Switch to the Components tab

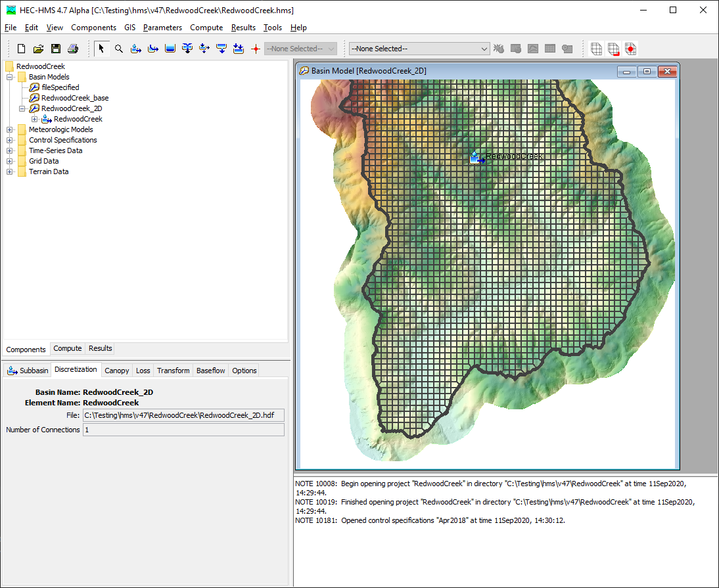(x=26, y=350)
